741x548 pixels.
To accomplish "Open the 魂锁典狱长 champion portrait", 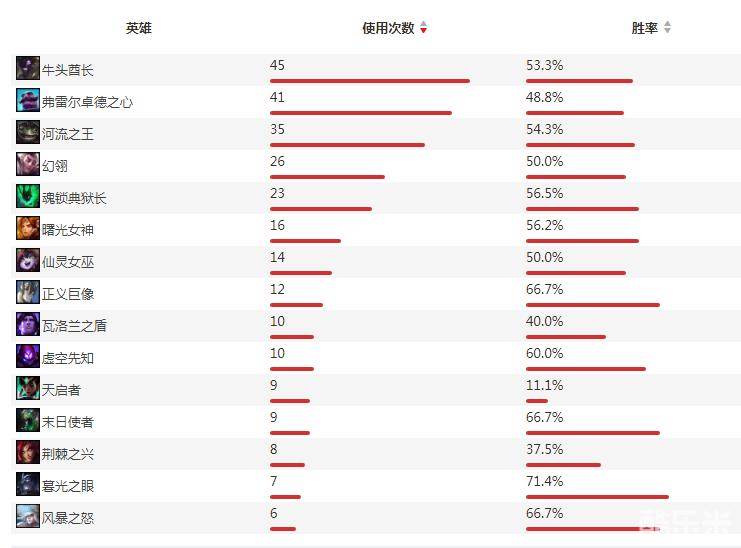I will (x=28, y=197).
